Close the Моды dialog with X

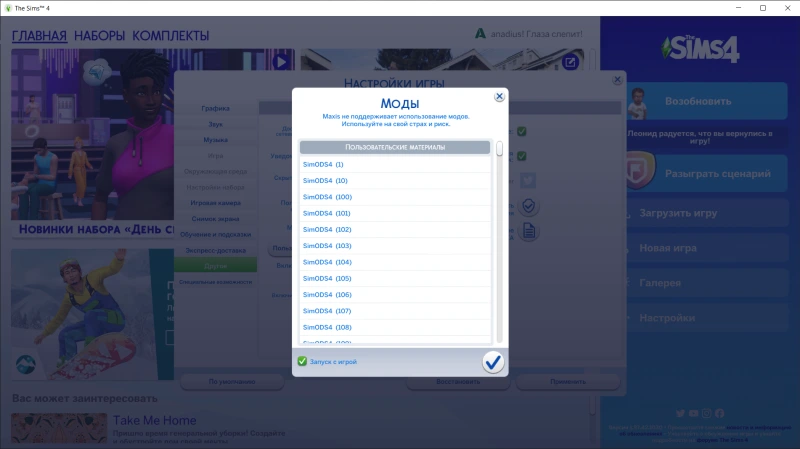tap(499, 96)
